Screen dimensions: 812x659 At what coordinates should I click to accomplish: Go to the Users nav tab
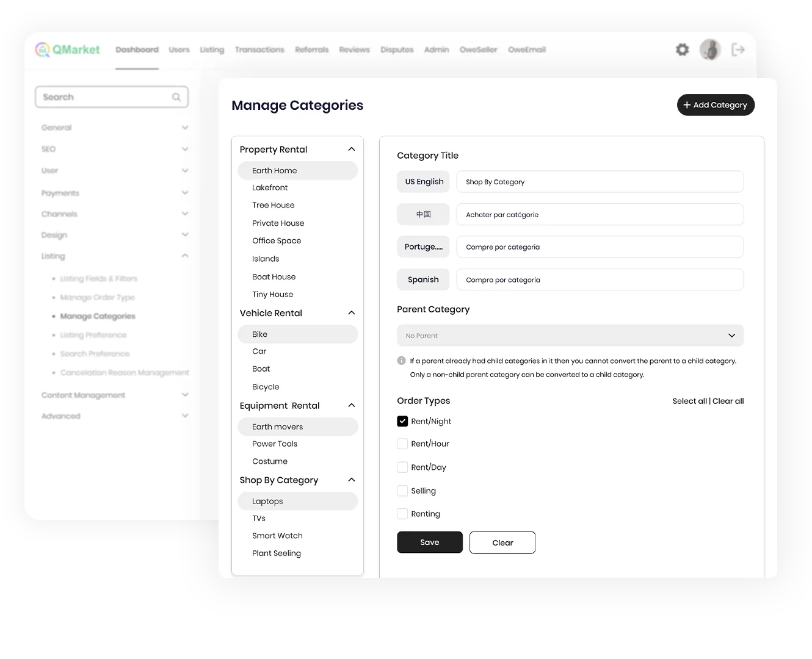pyautogui.click(x=179, y=49)
